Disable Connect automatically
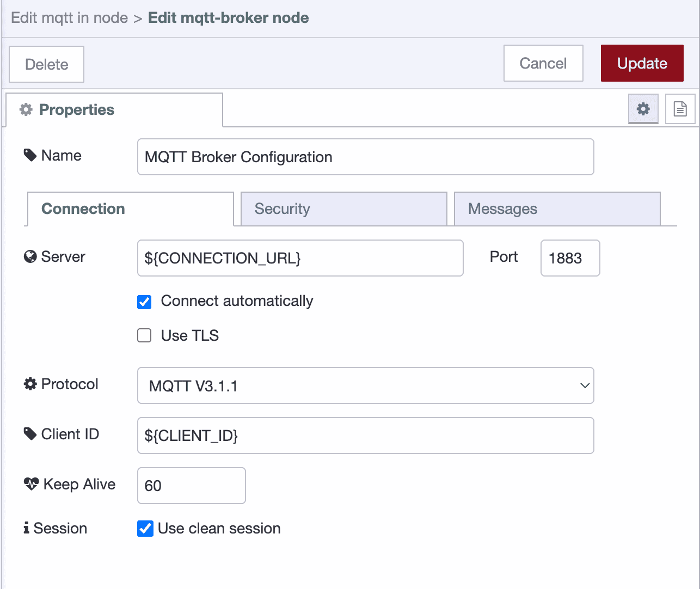The width and height of the screenshot is (700, 589). 144,302
